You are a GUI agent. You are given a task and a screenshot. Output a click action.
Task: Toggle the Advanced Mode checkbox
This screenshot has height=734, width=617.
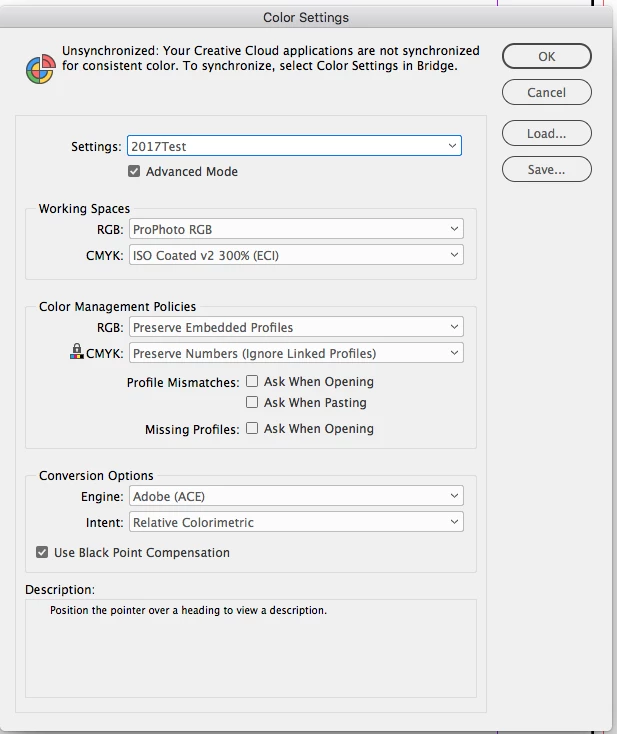[134, 171]
